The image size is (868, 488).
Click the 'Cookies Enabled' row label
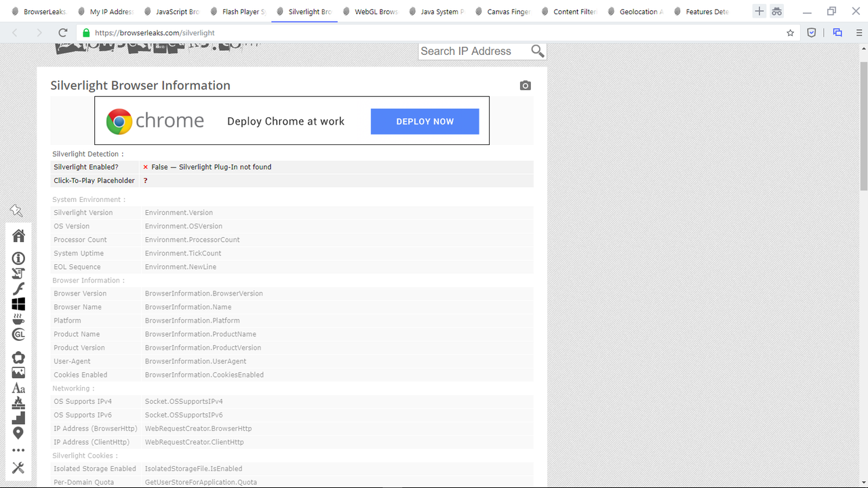click(81, 375)
